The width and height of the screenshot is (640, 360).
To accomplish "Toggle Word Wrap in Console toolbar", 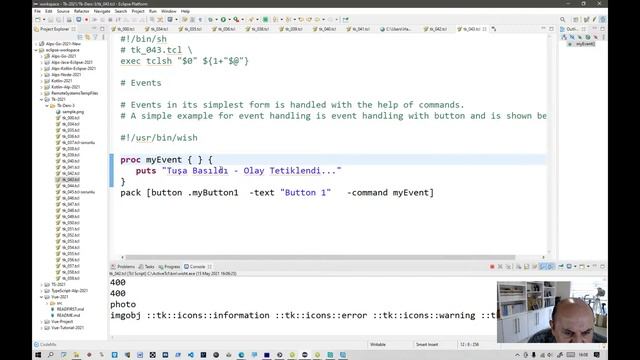I will pyautogui.click(x=535, y=267).
